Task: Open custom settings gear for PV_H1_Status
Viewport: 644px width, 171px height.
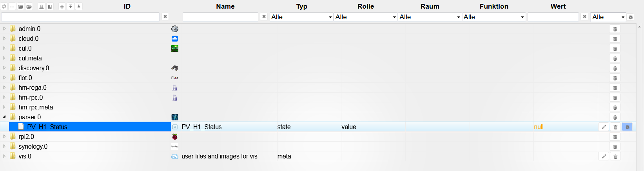Action: (627, 127)
